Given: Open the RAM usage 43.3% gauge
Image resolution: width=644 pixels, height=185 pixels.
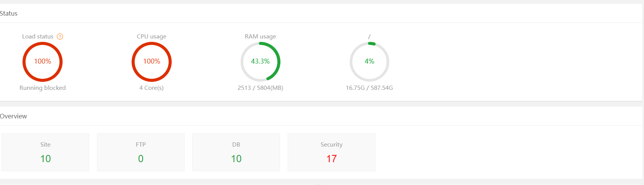Looking at the screenshot, I should [260, 62].
